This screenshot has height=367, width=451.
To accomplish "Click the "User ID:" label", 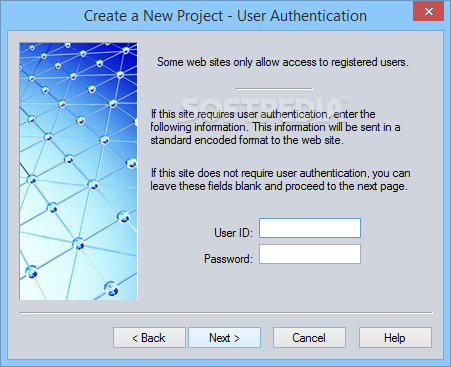I will 233,233.
